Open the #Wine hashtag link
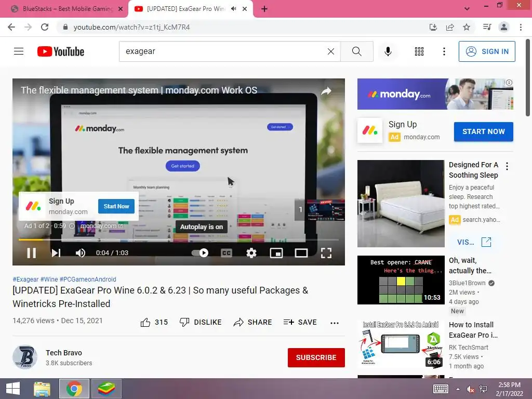This screenshot has width=532, height=399. 49,279
